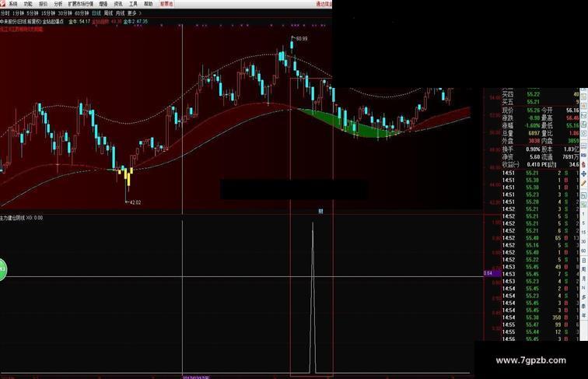Switch chart to 60分钟 period
Viewport: 588px width, 379px height.
click(x=82, y=13)
